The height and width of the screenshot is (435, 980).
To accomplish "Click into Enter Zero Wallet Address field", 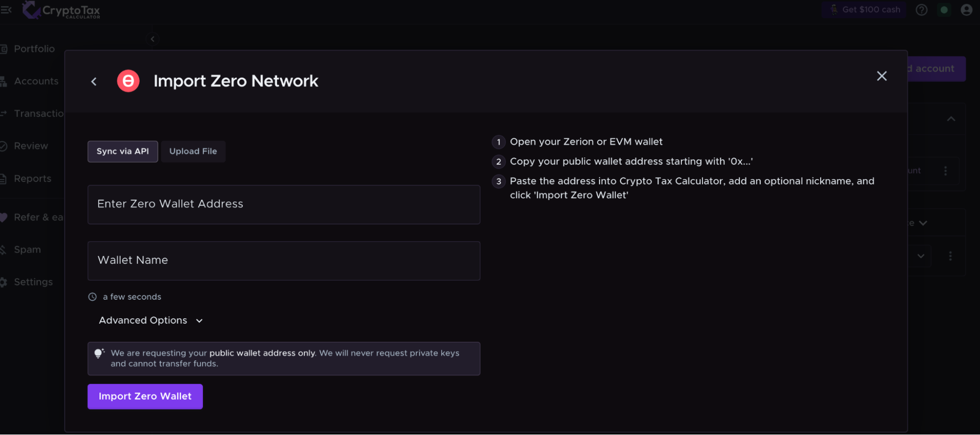I will pos(283,205).
